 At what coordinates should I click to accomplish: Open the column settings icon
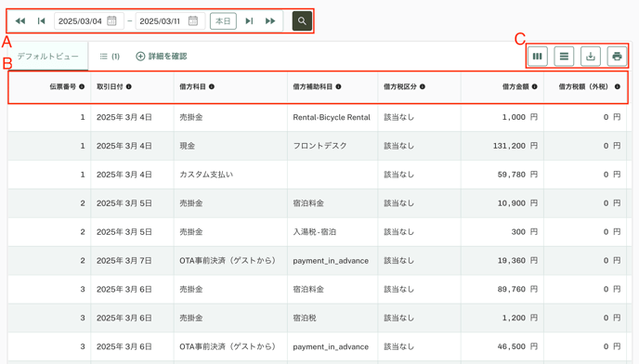[x=538, y=57]
